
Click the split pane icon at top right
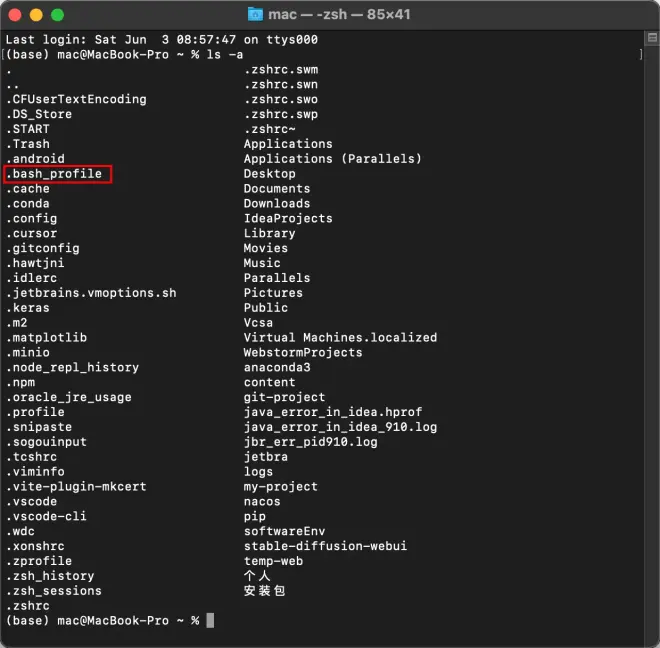[x=652, y=38]
